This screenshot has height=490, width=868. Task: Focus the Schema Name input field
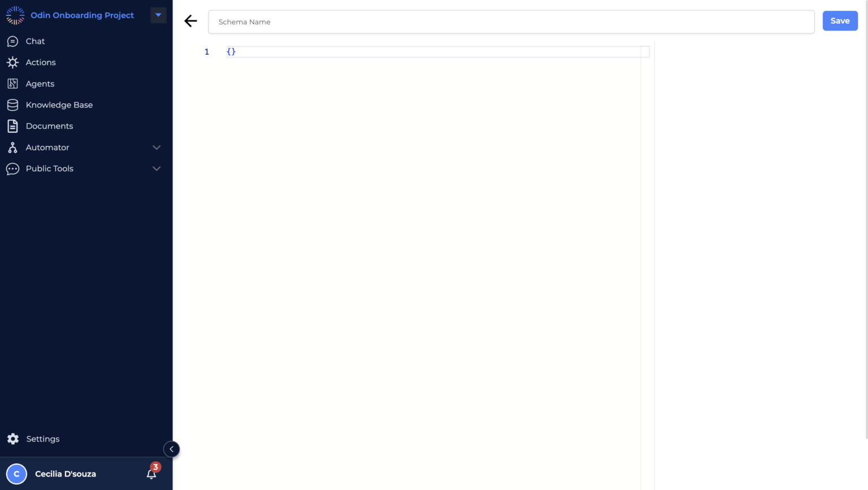[x=511, y=21]
